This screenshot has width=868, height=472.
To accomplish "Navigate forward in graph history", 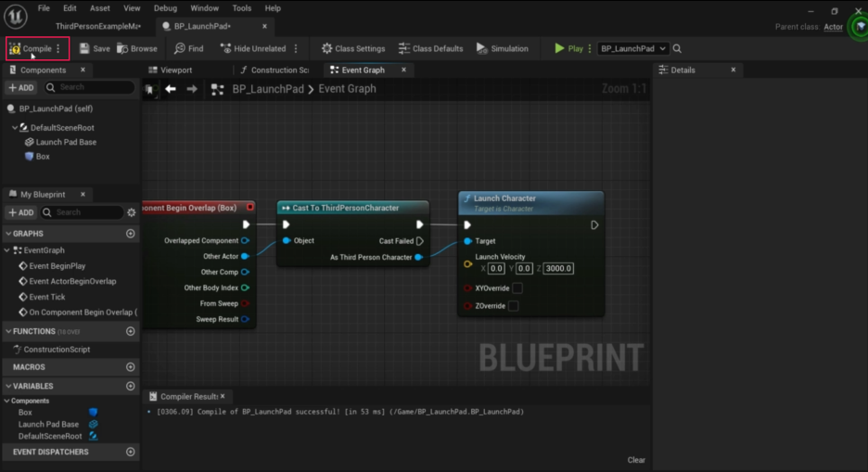I will click(x=192, y=88).
